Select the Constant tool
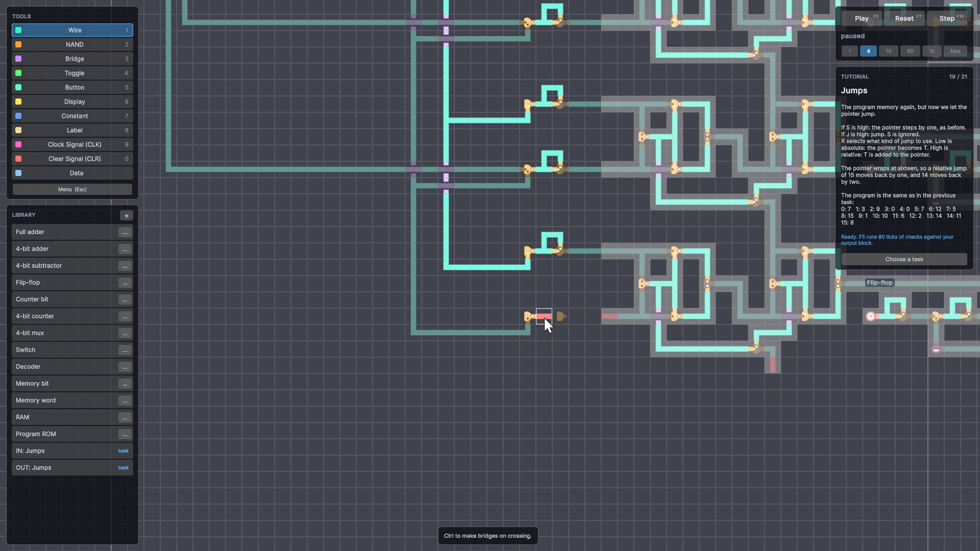This screenshot has height=551, width=980. click(72, 116)
